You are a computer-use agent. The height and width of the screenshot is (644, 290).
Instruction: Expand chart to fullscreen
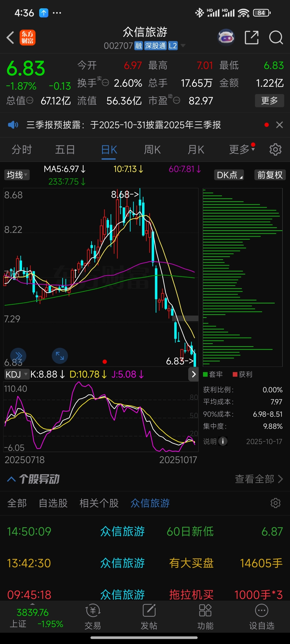(x=60, y=356)
